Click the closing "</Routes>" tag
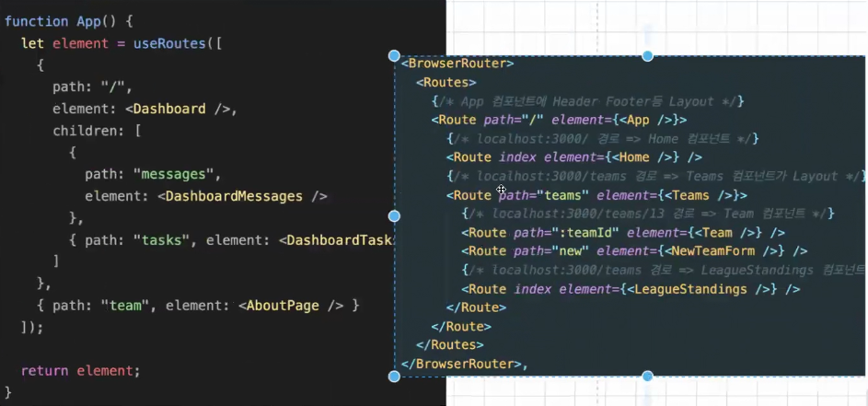 [450, 344]
